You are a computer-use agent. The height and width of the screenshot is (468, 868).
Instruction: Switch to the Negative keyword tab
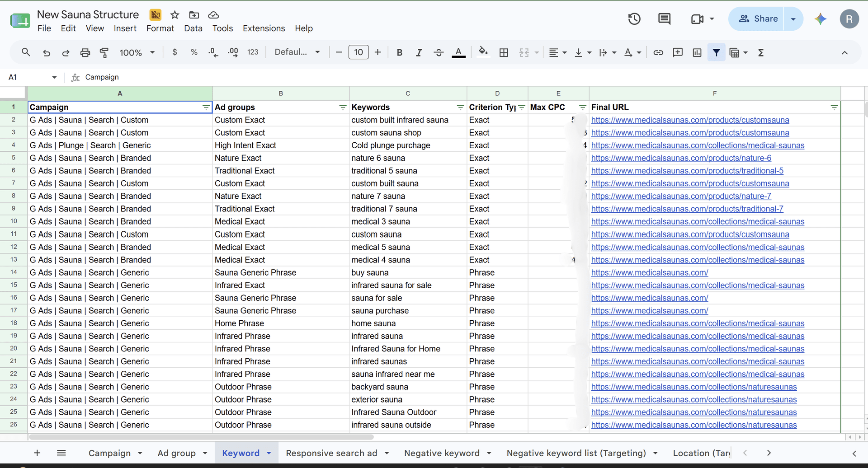tap(442, 453)
